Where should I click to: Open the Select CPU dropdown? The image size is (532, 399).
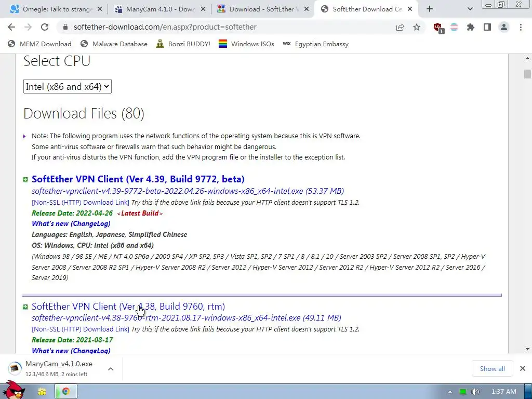tap(67, 87)
